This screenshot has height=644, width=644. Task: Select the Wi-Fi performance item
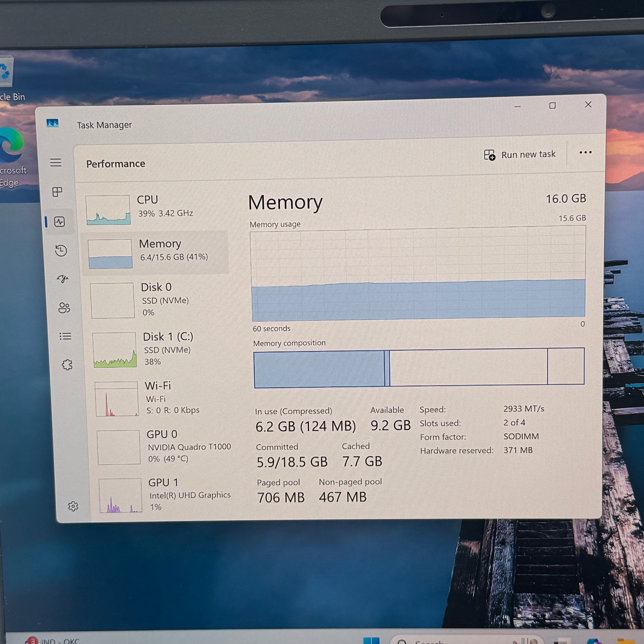tap(162, 398)
